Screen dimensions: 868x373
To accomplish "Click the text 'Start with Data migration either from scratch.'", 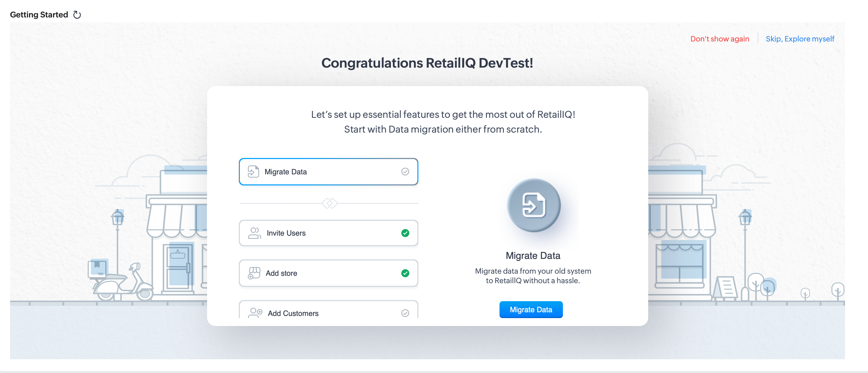I will coord(443,129).
